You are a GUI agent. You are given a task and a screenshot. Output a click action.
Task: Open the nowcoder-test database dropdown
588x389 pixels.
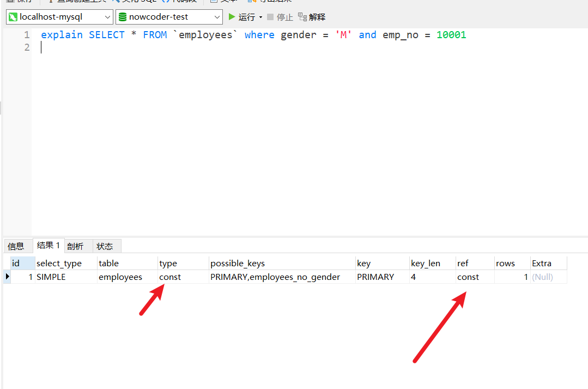coord(169,17)
